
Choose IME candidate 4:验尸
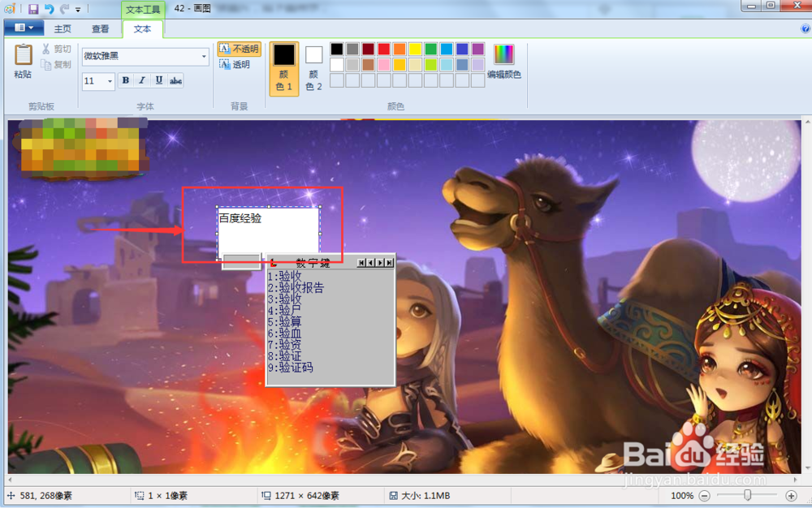coord(285,310)
